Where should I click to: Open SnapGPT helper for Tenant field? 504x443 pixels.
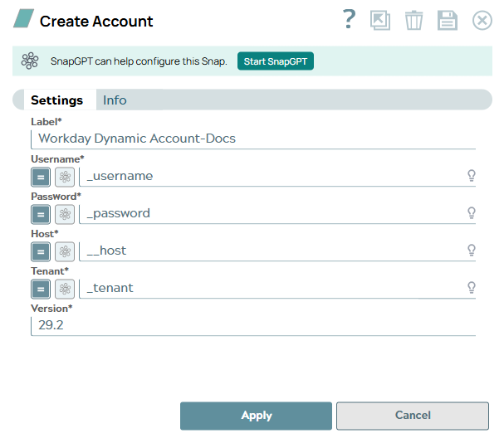[x=65, y=289]
